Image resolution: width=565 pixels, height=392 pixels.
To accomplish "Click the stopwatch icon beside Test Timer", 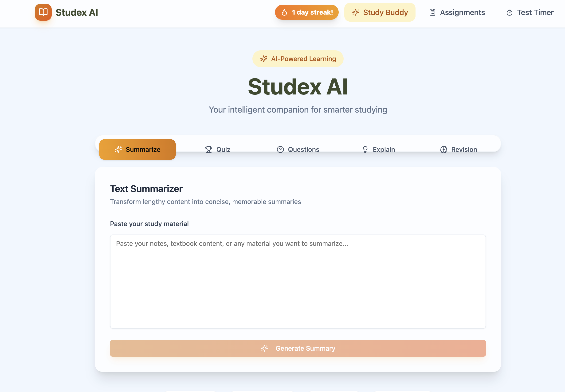I will click(x=509, y=12).
